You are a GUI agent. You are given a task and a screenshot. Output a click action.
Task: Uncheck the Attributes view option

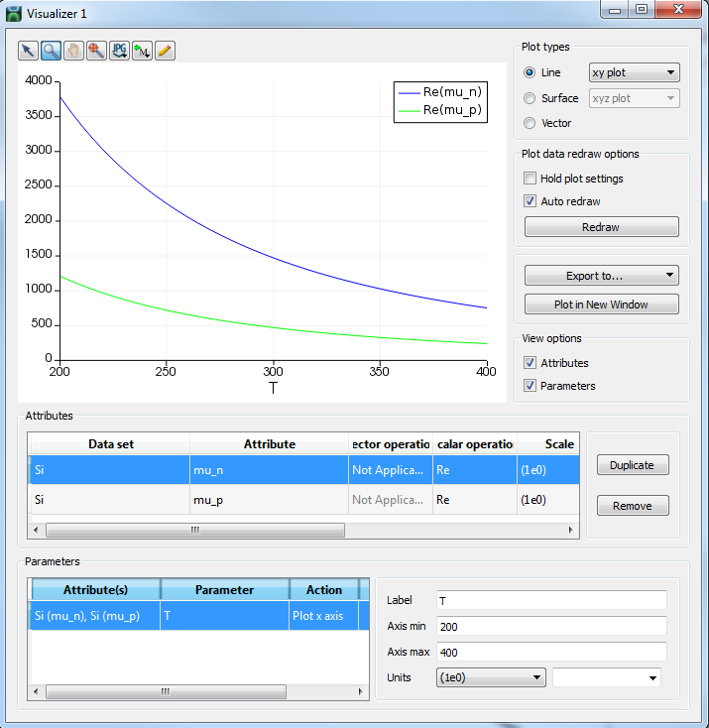(530, 363)
